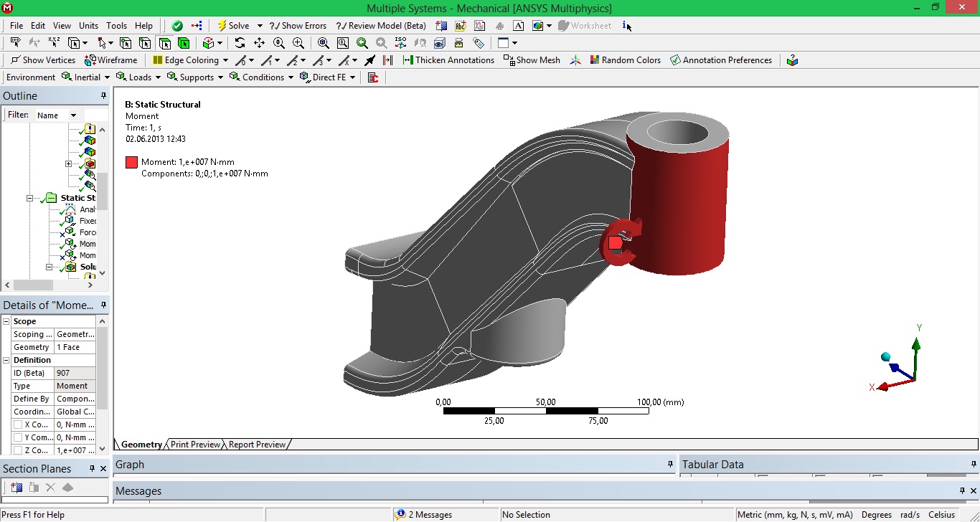The width and height of the screenshot is (980, 522).
Task: Toggle Thicken Annotations
Action: point(449,60)
